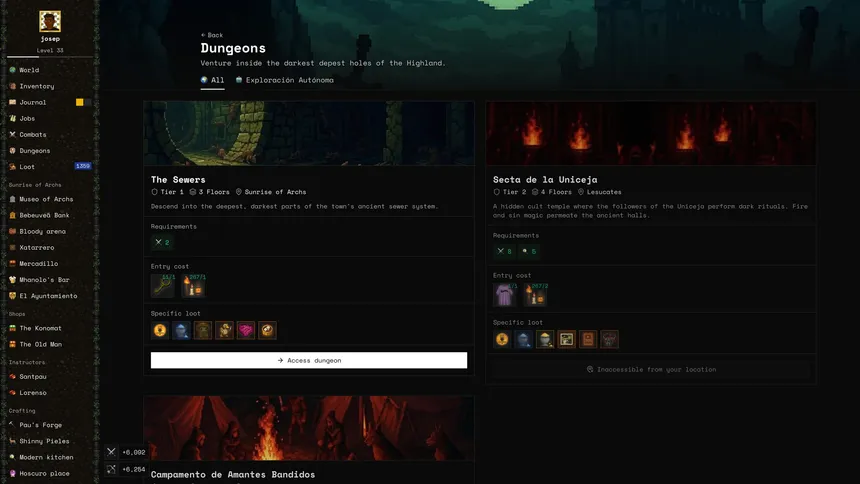The image size is (860, 484).
Task: Go back using the Back link
Action: click(x=212, y=35)
